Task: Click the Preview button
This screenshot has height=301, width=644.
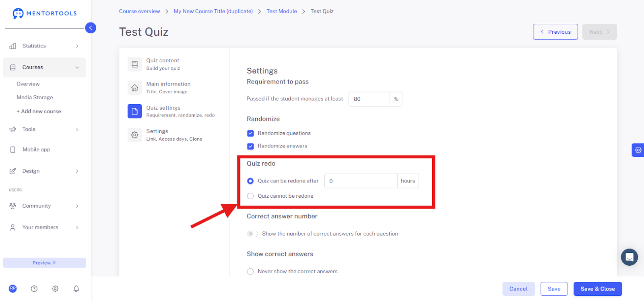Action: point(44,263)
